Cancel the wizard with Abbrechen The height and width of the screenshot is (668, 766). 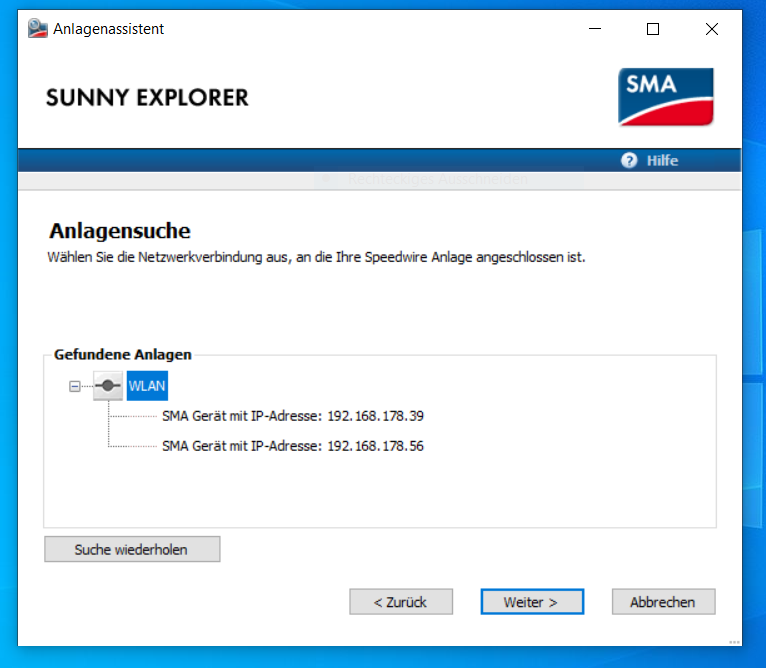pos(663,602)
